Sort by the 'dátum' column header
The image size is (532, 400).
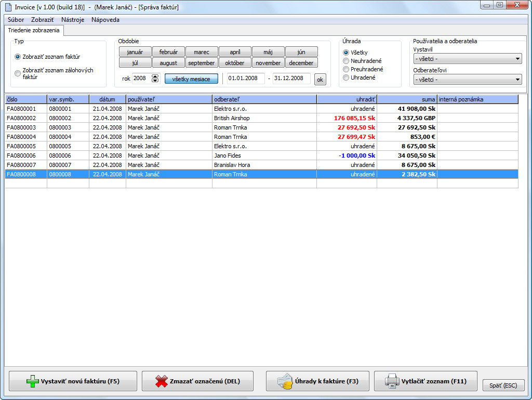(x=107, y=99)
